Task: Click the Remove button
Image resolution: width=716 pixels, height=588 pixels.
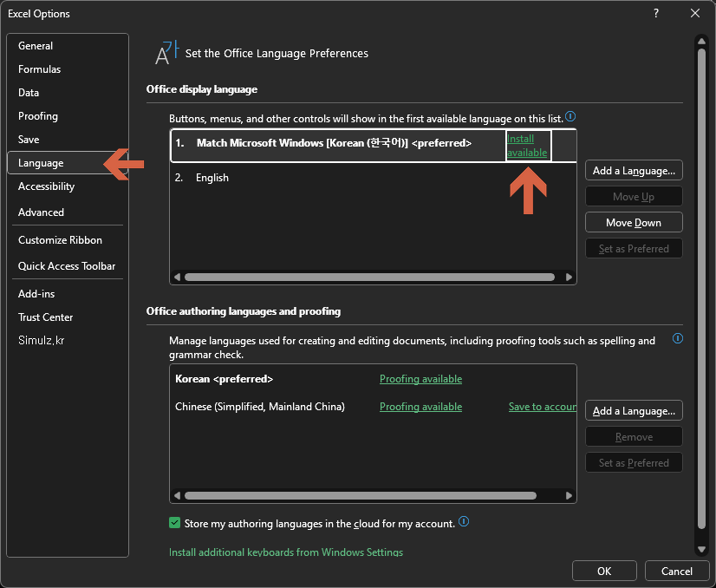Action: tap(634, 437)
